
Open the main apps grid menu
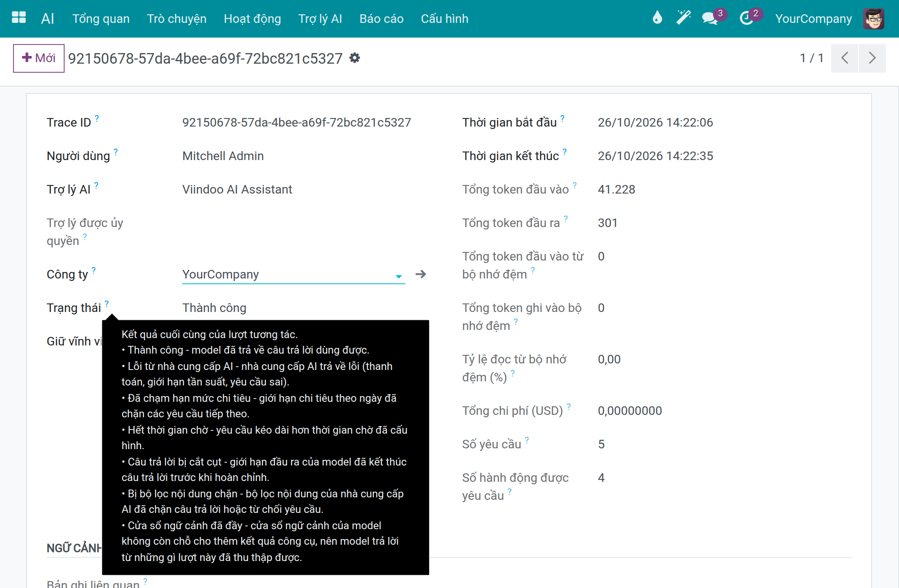[19, 18]
